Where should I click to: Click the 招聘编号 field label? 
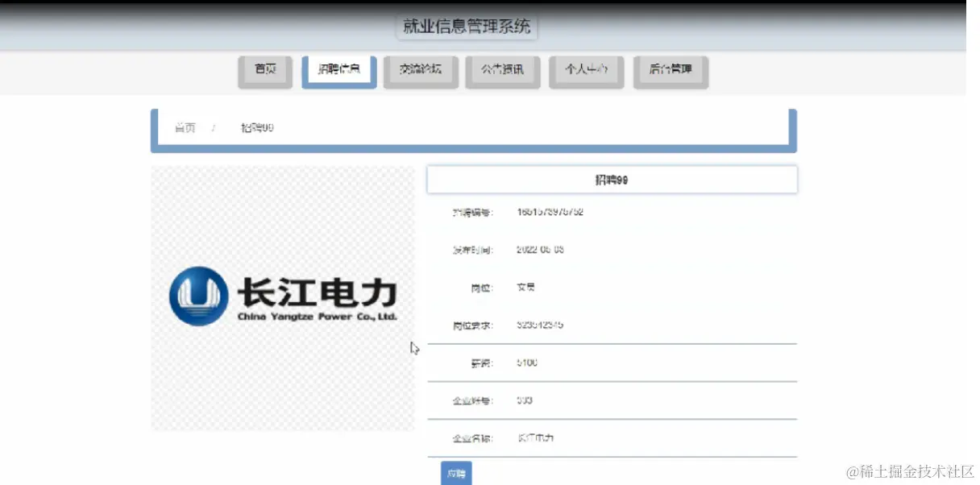tap(472, 213)
